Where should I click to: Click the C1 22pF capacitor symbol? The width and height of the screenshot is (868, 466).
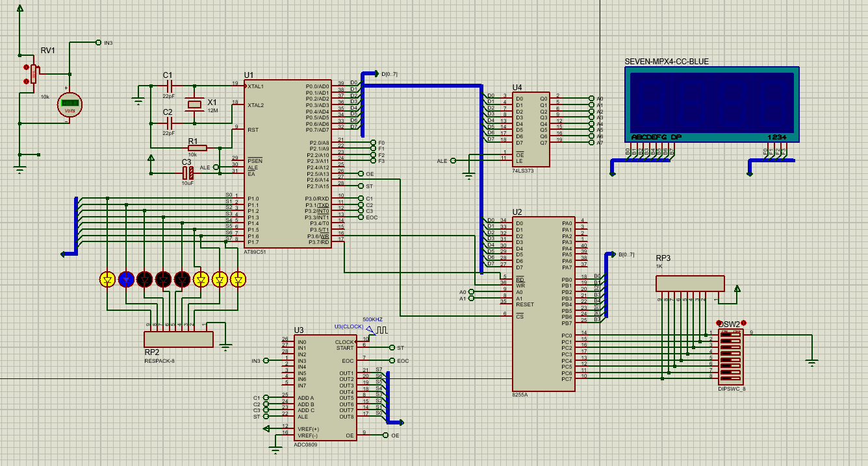click(169, 86)
